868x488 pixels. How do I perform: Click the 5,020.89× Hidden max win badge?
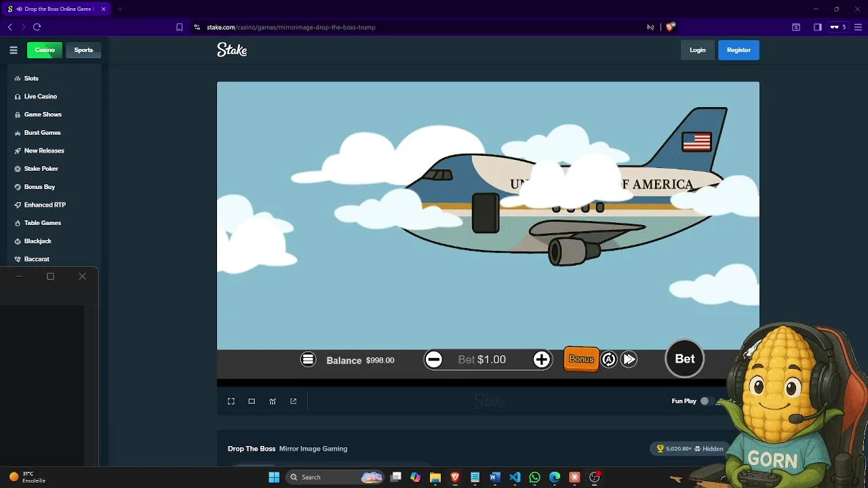tap(690, 449)
